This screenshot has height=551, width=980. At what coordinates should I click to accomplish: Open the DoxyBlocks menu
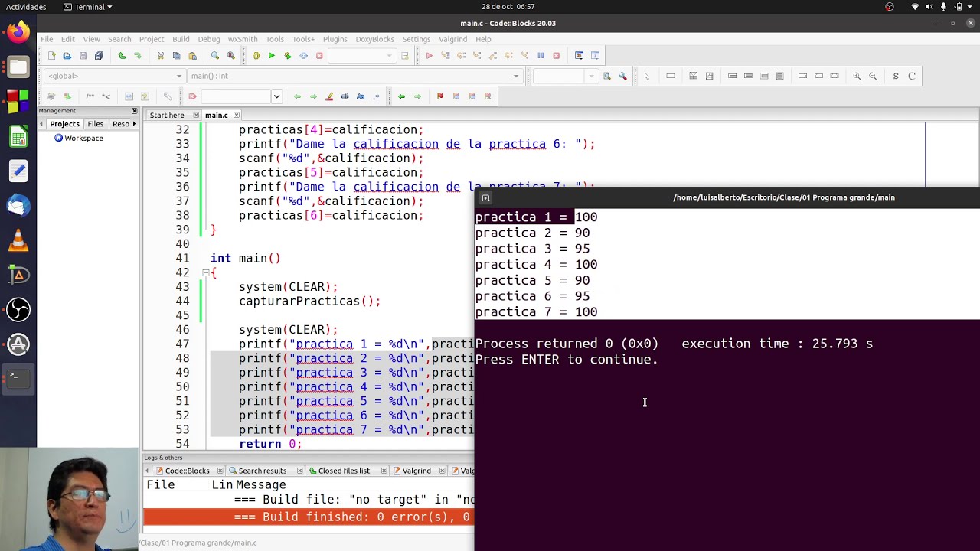(x=374, y=39)
